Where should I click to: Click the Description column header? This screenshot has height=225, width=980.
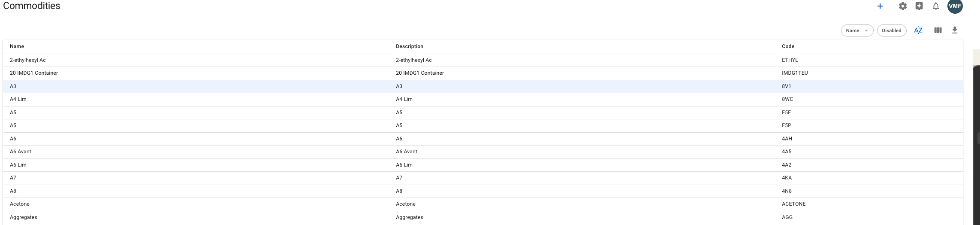click(409, 46)
